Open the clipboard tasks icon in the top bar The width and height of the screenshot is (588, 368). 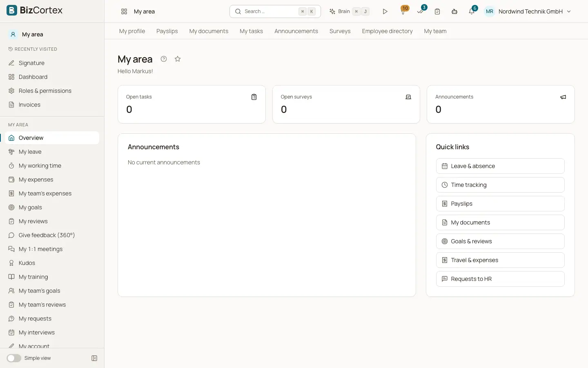[x=437, y=11]
